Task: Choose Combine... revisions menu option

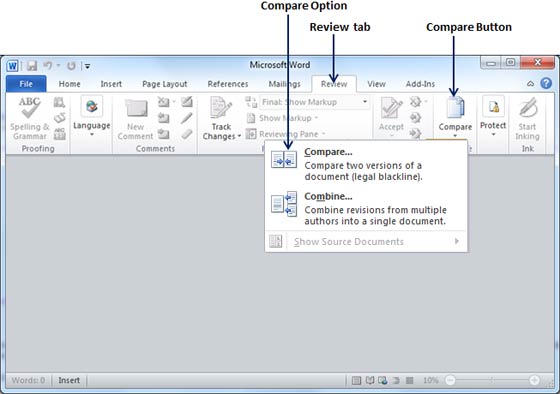Action: 366,208
